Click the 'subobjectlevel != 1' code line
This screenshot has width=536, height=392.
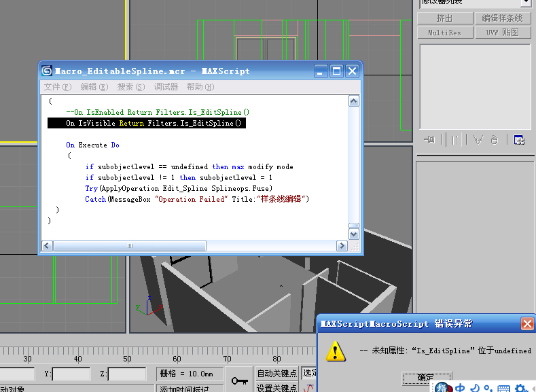click(x=179, y=178)
